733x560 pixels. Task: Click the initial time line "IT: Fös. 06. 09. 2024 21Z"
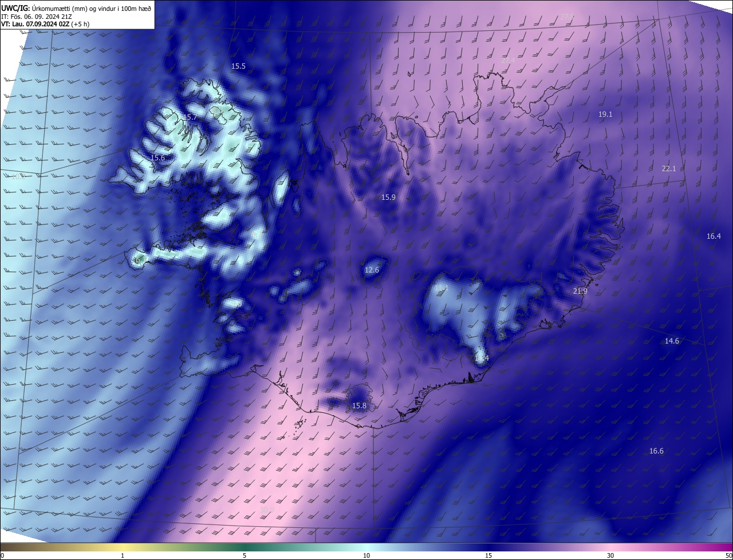coord(37,16)
